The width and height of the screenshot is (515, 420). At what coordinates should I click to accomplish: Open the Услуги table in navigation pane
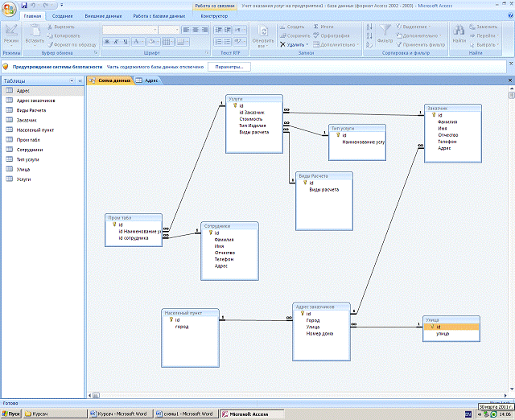click(x=24, y=179)
